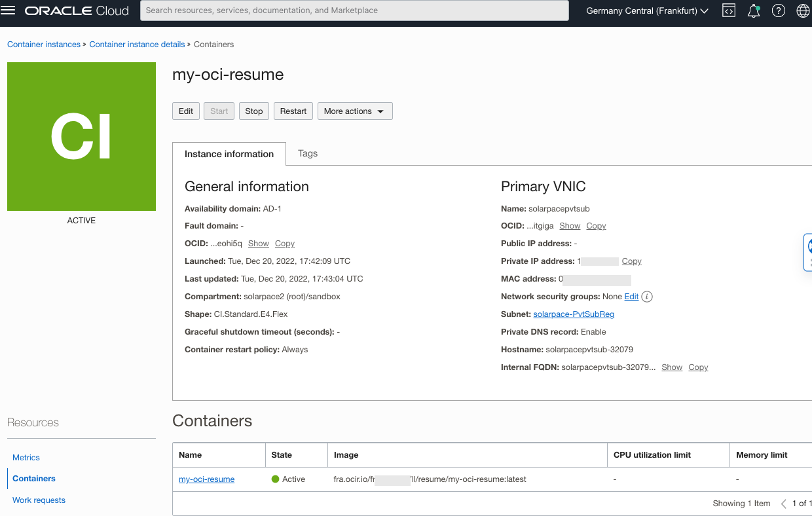The width and height of the screenshot is (812, 516).
Task: Open the help question mark icon
Action: pyautogui.click(x=779, y=10)
